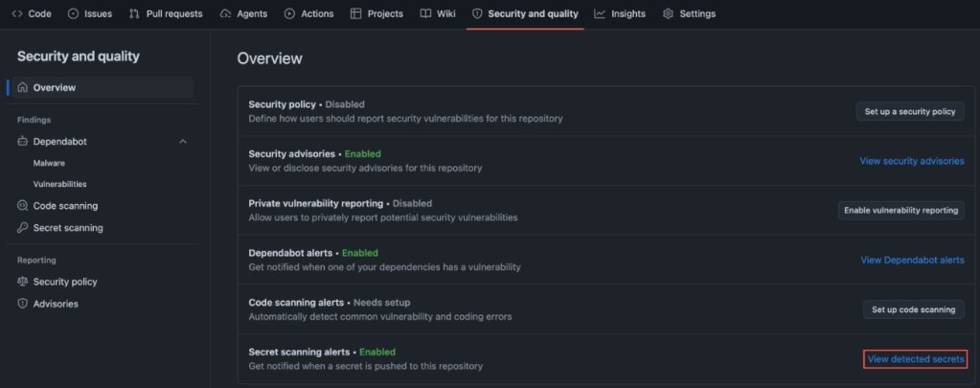Click the Agents cloud icon

coord(226,13)
